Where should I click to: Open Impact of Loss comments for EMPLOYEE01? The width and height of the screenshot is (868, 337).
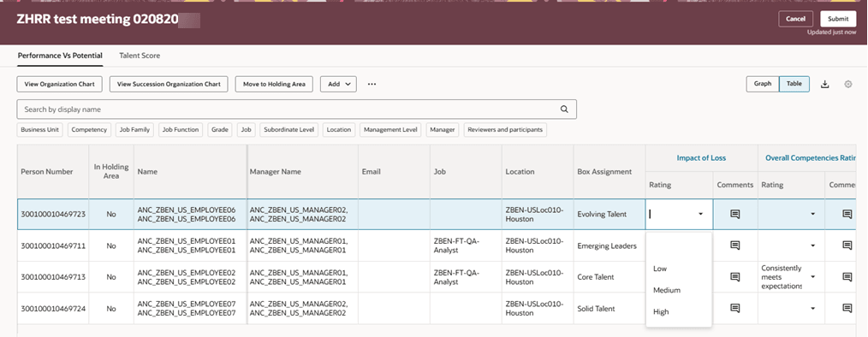(x=735, y=245)
